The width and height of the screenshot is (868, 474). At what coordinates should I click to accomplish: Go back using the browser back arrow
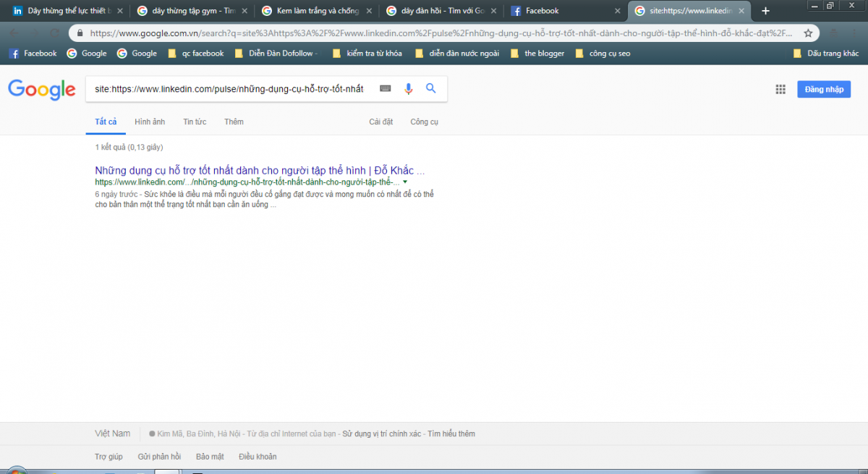tap(14, 33)
